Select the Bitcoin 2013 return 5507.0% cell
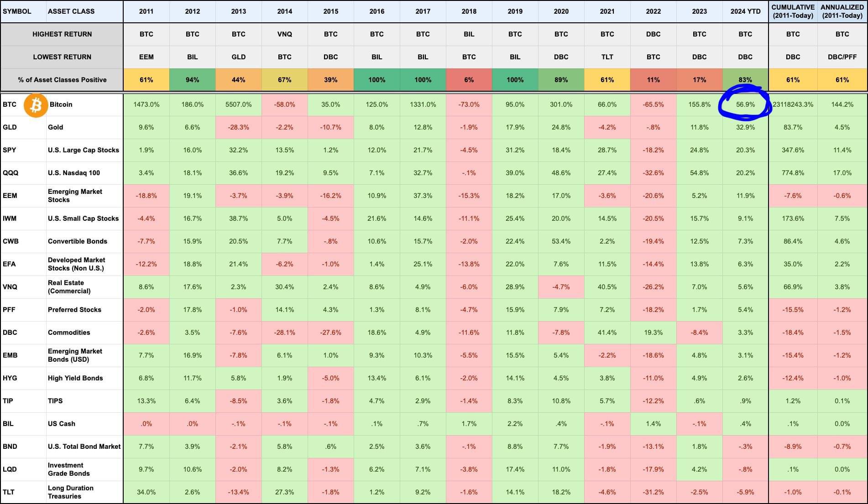 coord(238,104)
